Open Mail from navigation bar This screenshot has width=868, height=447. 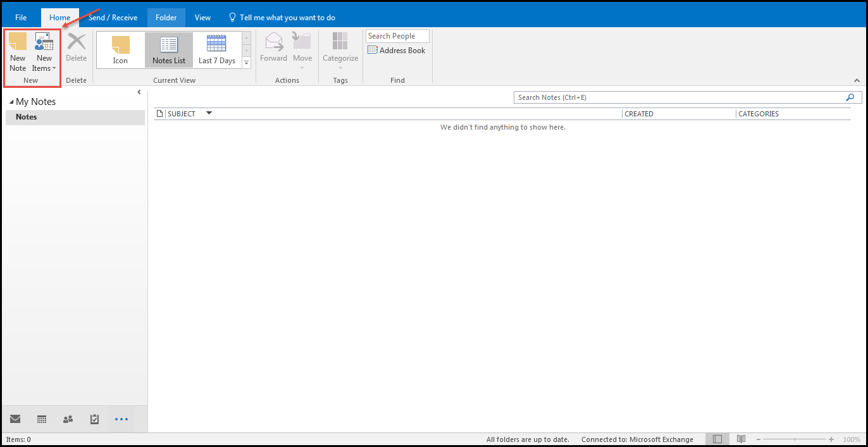[15, 419]
